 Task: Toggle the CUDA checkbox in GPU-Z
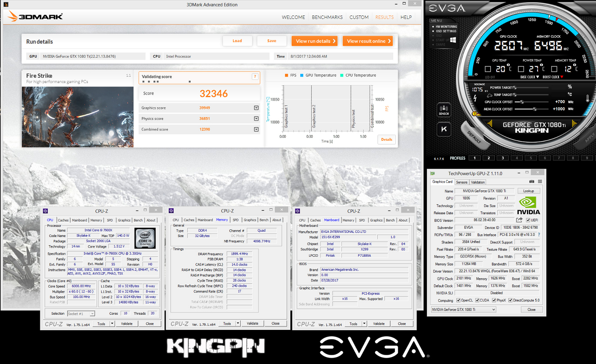click(477, 300)
